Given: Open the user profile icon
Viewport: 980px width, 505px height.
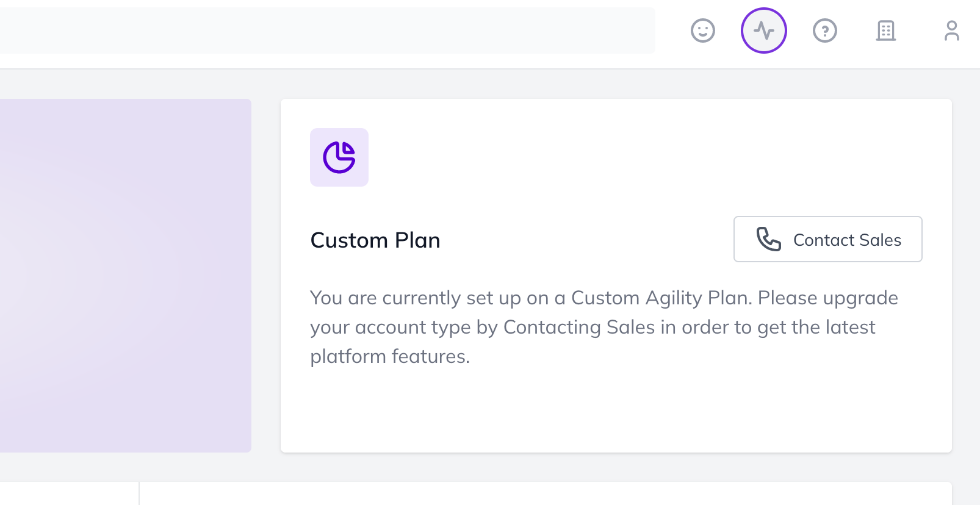Looking at the screenshot, I should pos(951,30).
